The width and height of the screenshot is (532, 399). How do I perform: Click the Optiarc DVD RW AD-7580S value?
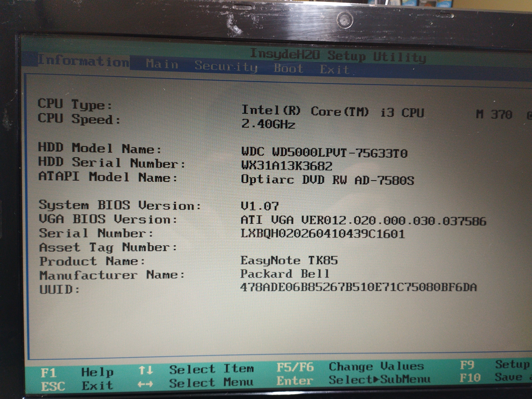(x=327, y=180)
